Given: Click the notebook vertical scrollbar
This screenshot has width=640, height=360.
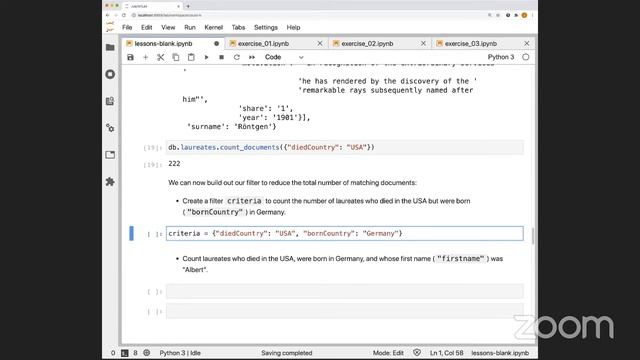Looking at the screenshot, I should pos(533,236).
